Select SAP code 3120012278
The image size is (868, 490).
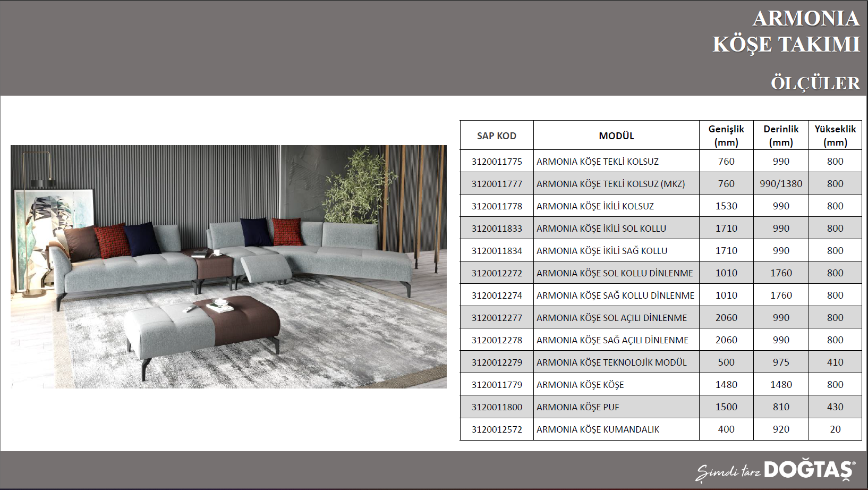point(497,340)
